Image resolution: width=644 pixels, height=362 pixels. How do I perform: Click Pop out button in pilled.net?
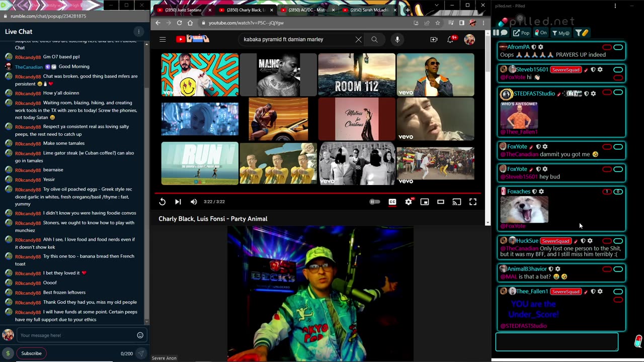pos(521,33)
